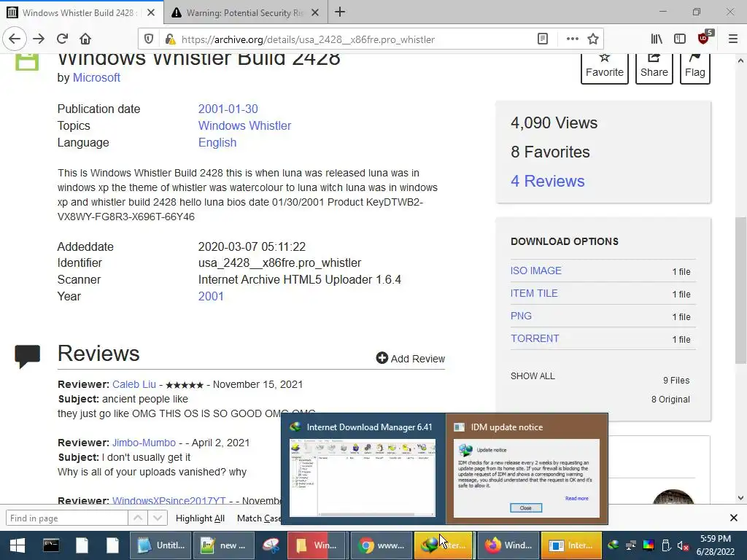Toggle the Firefox sidebar view
747x560 pixels.
(680, 39)
